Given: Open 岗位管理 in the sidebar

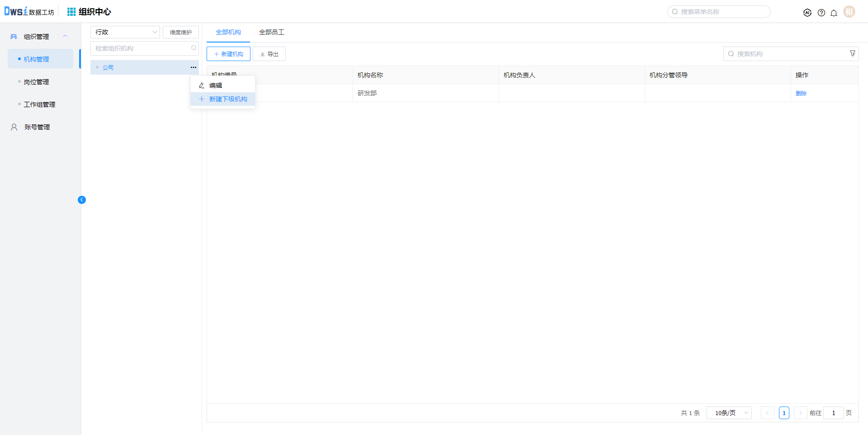Looking at the screenshot, I should pyautogui.click(x=36, y=82).
